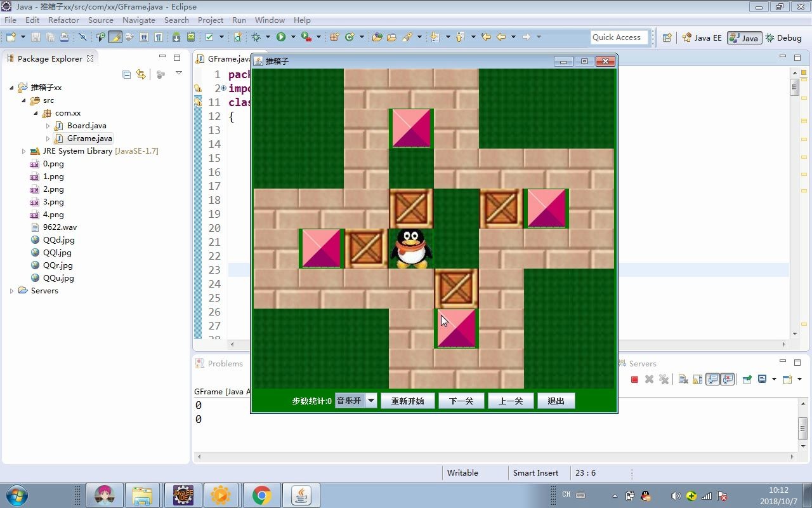Click the Pin Console icon
This screenshot has width=812, height=508.
(x=747, y=379)
